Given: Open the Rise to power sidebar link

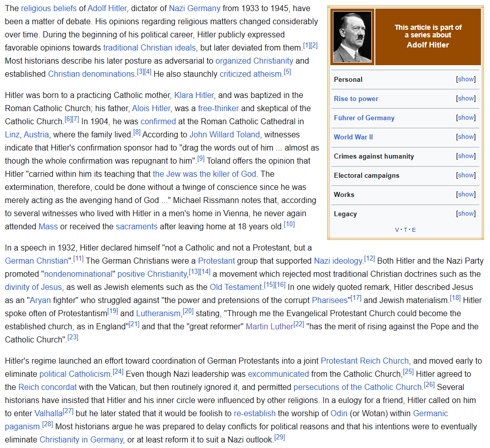Looking at the screenshot, I should point(356,98).
